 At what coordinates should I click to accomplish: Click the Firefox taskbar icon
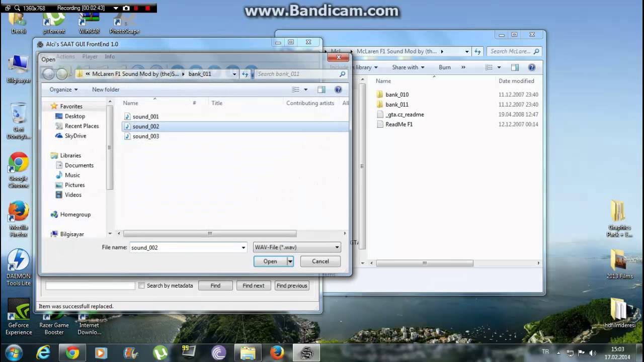pyautogui.click(x=277, y=353)
